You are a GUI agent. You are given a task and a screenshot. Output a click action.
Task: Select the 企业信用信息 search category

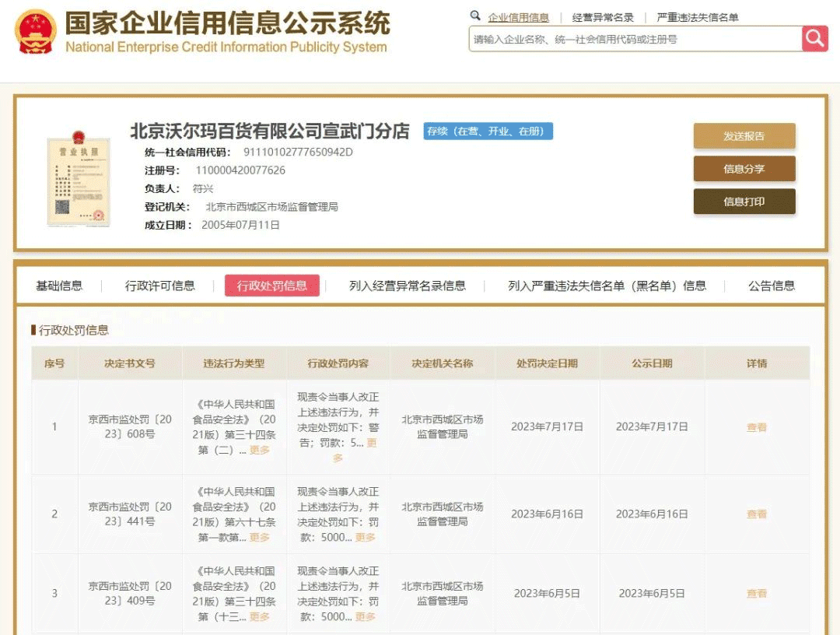518,17
